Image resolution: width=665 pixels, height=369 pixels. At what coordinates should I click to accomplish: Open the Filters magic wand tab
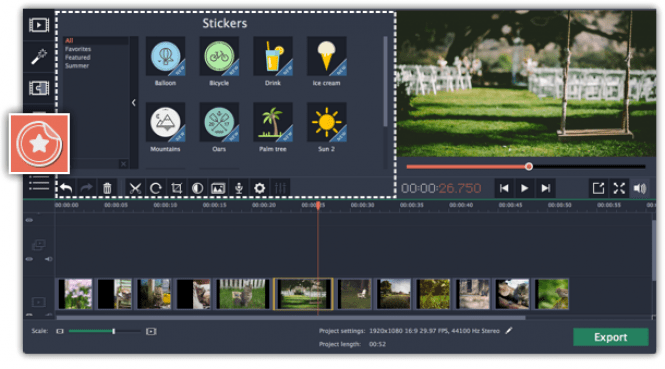point(39,56)
